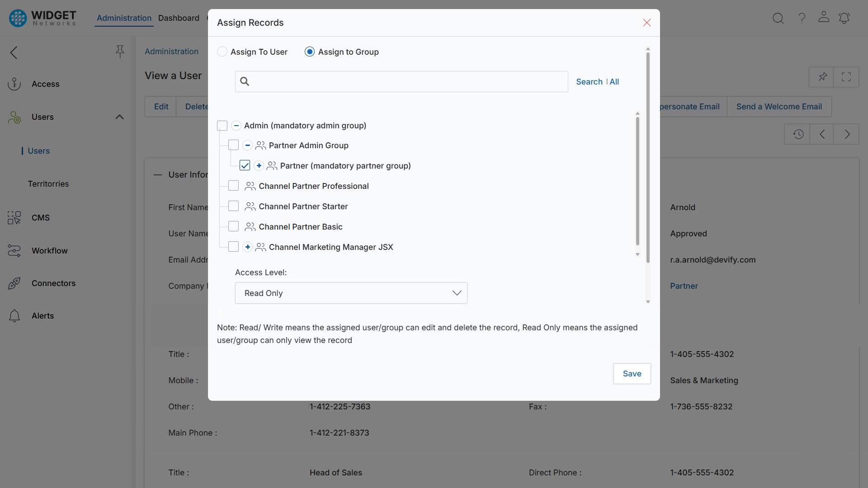868x488 pixels.
Task: Open notifications via bell icon
Action: [845, 18]
